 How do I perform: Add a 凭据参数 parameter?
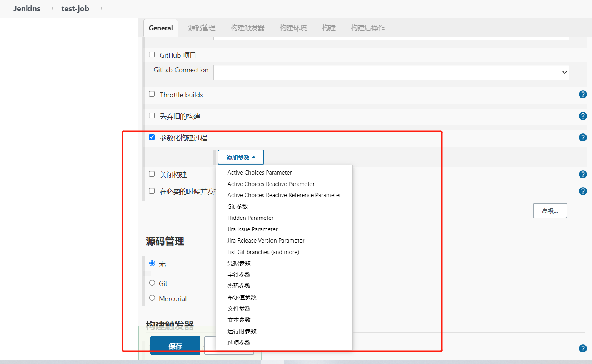point(284,263)
